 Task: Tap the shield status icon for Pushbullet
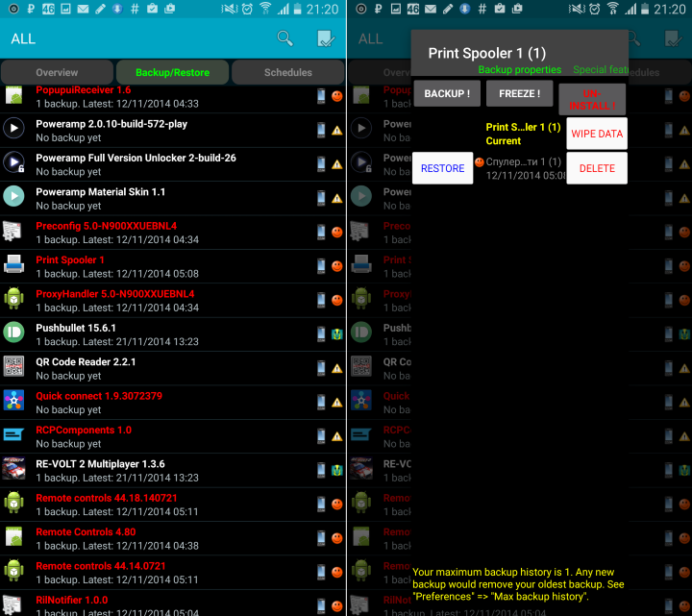coord(337,334)
